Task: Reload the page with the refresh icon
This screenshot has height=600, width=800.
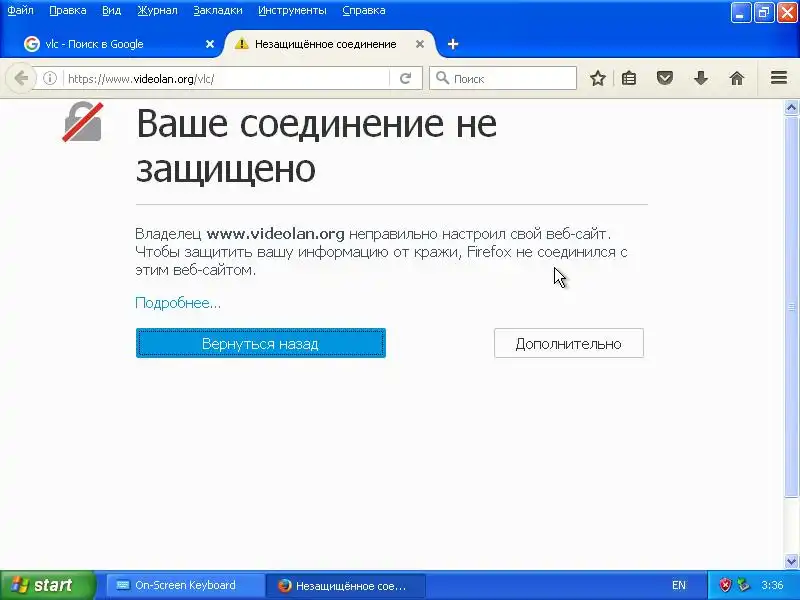Action: tap(406, 79)
